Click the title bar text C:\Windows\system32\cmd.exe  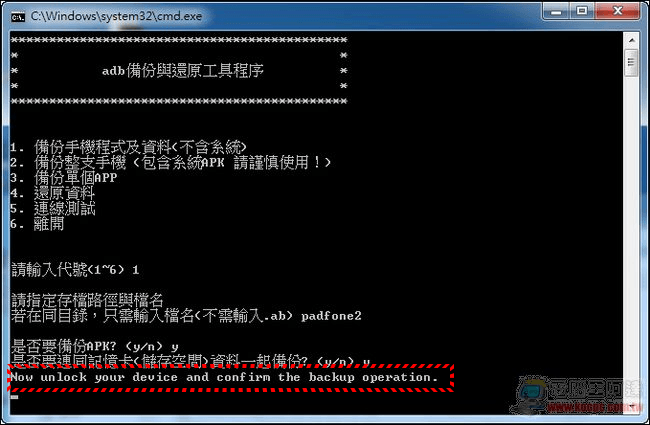pyautogui.click(x=116, y=16)
